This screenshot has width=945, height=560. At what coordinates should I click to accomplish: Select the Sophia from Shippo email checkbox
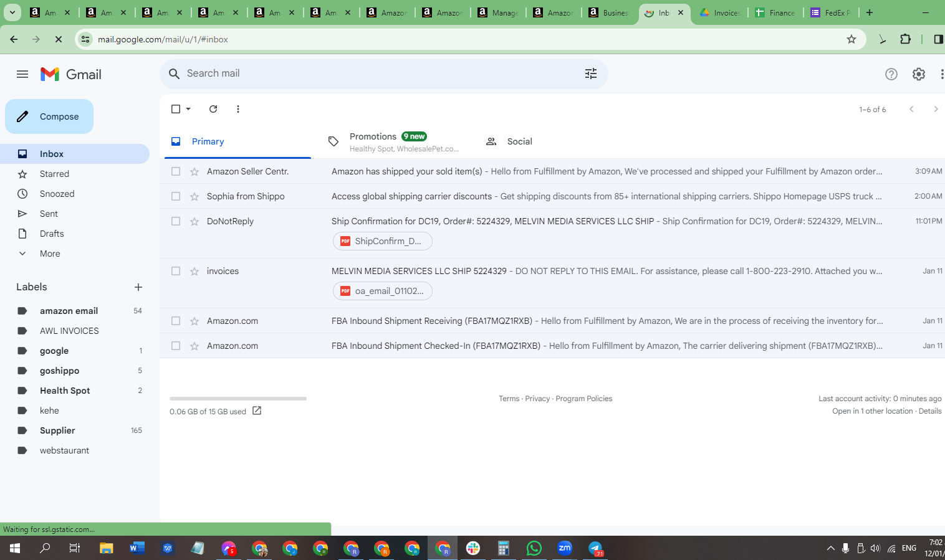click(x=176, y=196)
